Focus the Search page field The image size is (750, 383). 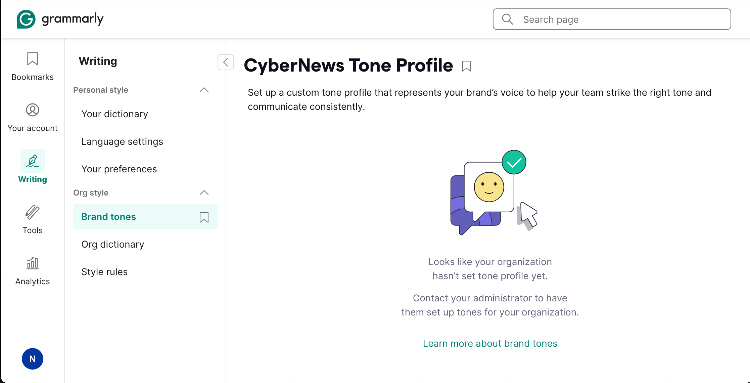point(612,19)
